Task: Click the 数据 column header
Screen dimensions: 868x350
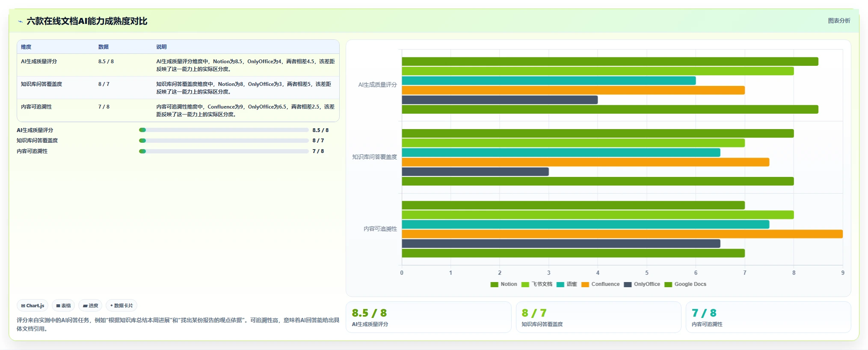Action: (104, 47)
